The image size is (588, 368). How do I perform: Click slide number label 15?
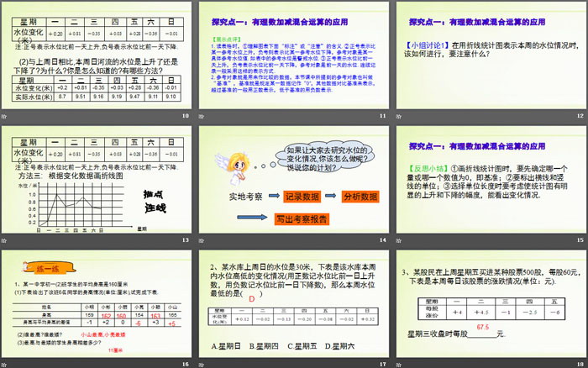(580, 240)
